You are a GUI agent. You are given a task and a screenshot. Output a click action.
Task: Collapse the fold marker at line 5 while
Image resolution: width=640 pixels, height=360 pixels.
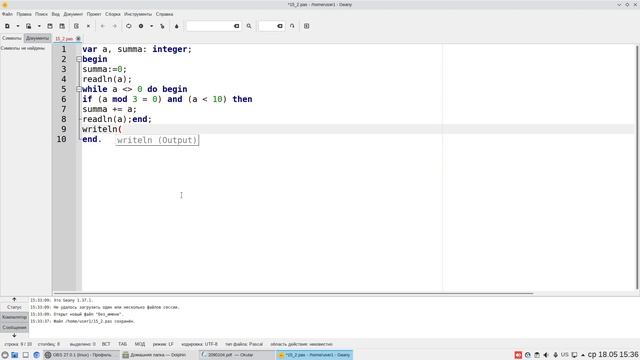[x=79, y=89]
